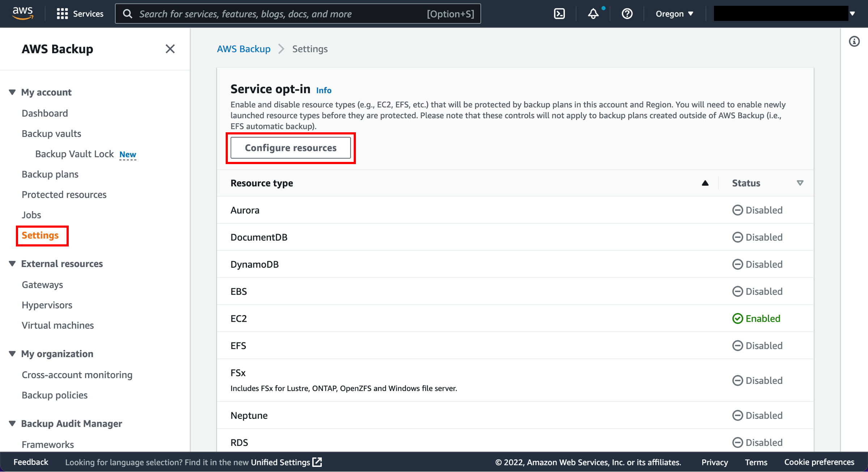Collapse the My account section
Viewport: 868px width, 472px height.
12,92
